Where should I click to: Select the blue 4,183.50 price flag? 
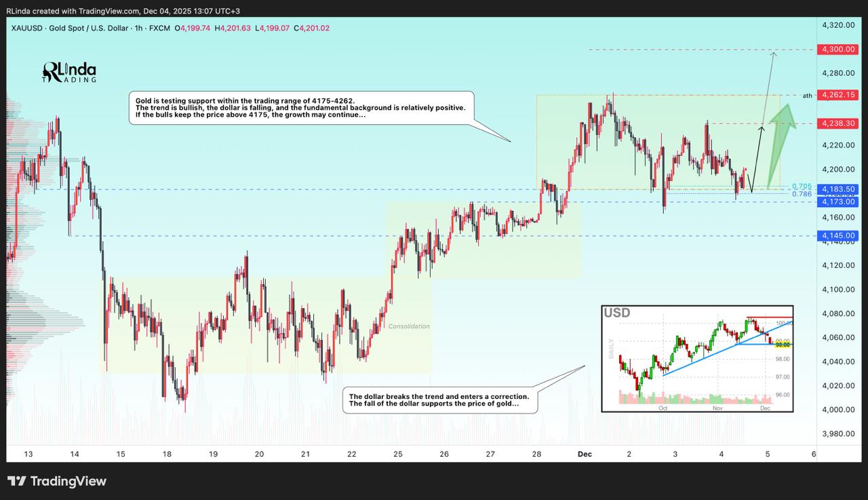click(x=837, y=189)
